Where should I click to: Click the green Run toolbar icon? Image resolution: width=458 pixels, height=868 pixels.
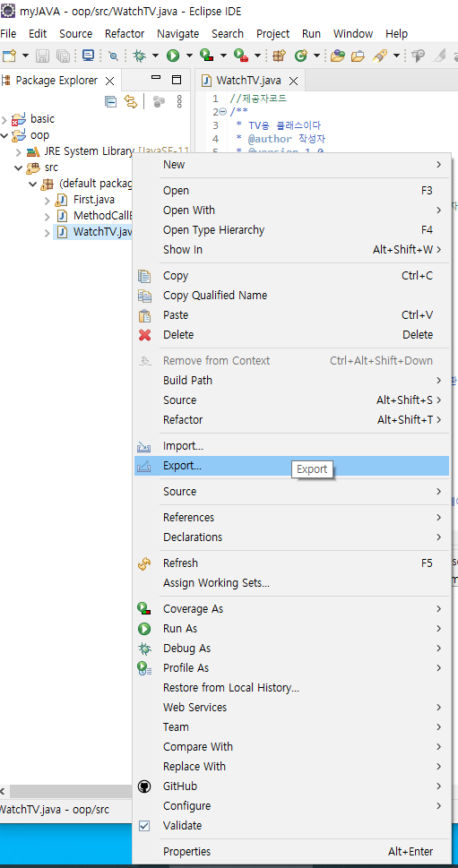pyautogui.click(x=173, y=56)
